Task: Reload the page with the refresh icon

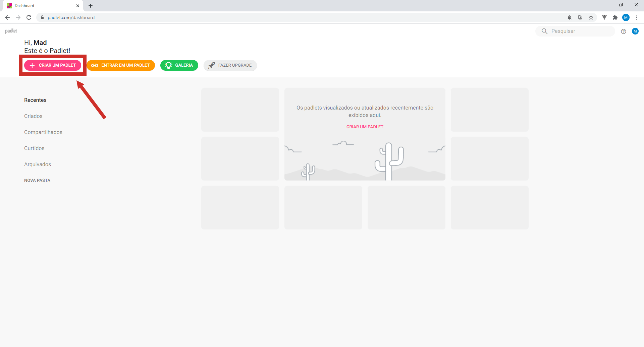Action: tap(29, 17)
